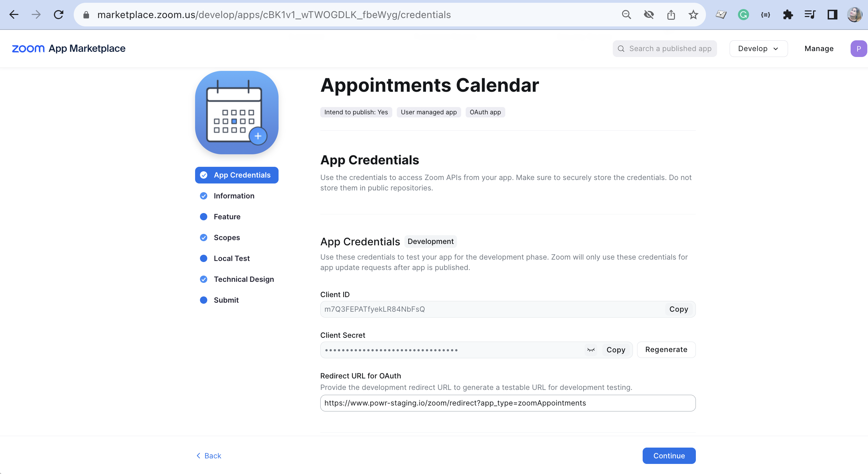Click the Grammarly extension icon
The image size is (868, 474).
click(743, 15)
